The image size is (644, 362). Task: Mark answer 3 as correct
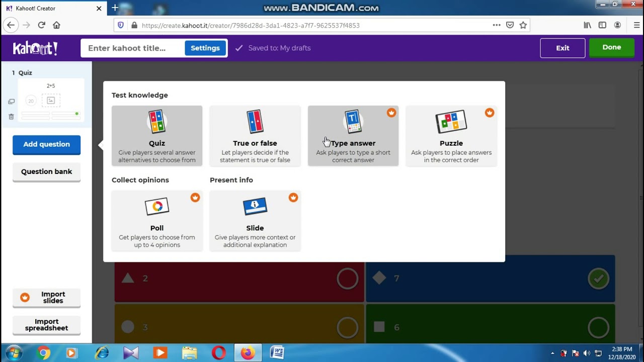pos(348,327)
